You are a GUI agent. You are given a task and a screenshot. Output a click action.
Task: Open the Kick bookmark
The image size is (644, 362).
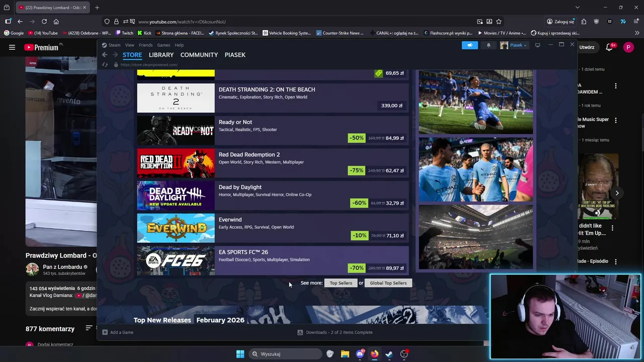tap(144, 33)
